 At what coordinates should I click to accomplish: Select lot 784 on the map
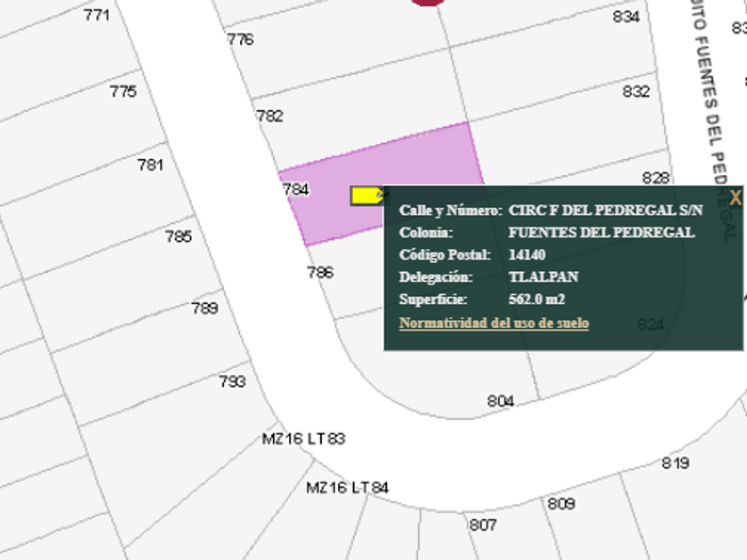click(x=295, y=189)
